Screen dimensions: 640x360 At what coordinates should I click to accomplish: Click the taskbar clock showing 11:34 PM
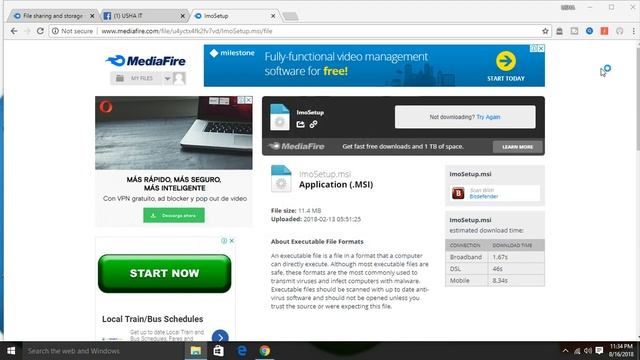[x=621, y=351]
